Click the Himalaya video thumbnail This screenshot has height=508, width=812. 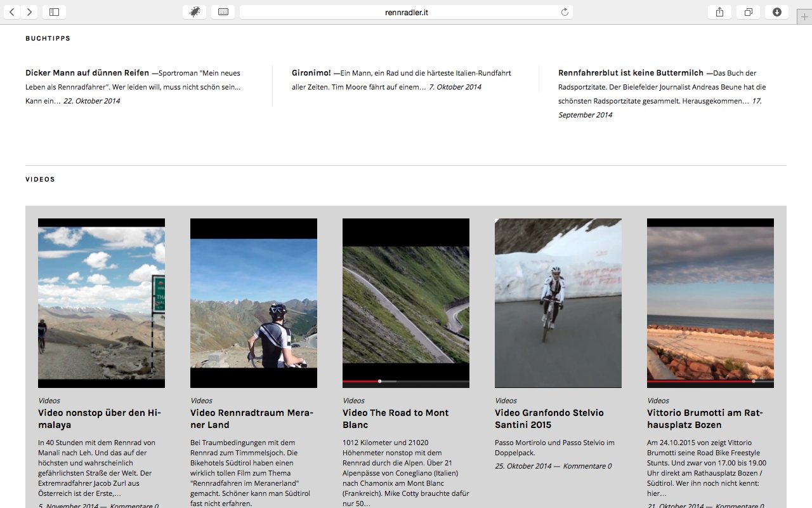pyautogui.click(x=101, y=303)
